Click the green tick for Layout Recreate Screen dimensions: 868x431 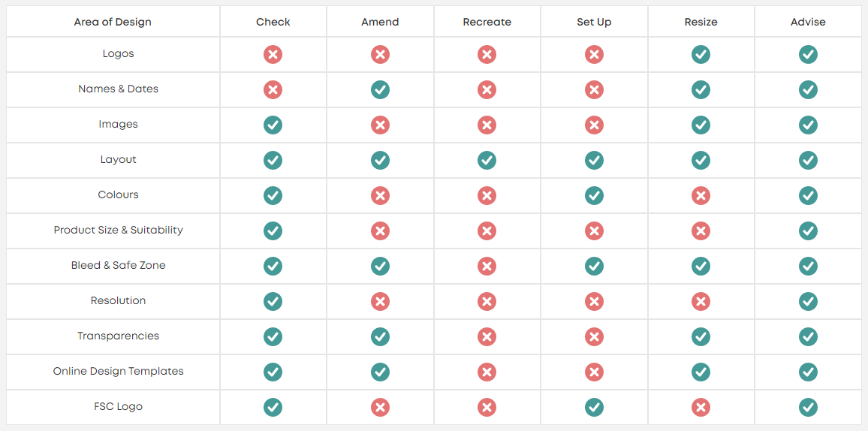click(x=487, y=161)
